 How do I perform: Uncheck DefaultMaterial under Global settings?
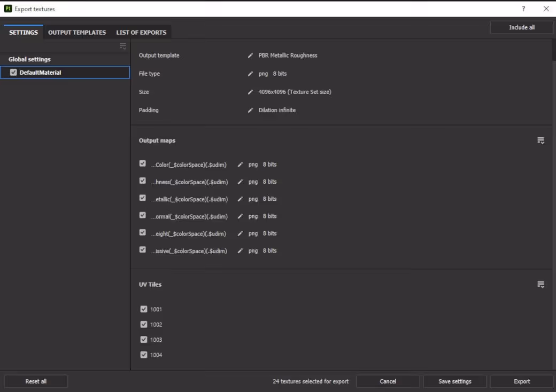(x=13, y=72)
